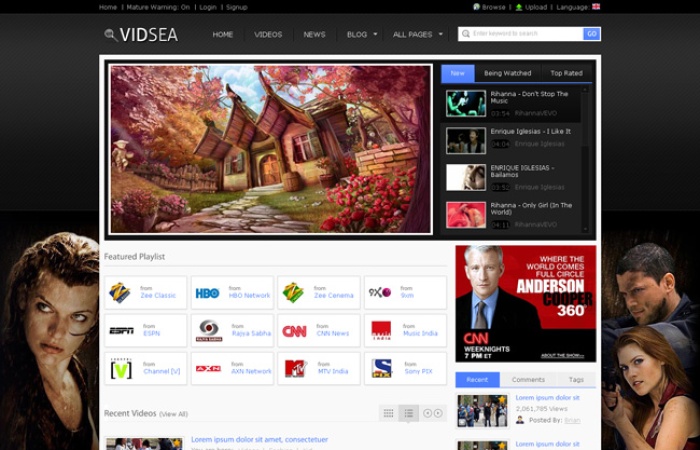Select the Comments tab in sidebar
This screenshot has width=700, height=450.
pyautogui.click(x=528, y=379)
